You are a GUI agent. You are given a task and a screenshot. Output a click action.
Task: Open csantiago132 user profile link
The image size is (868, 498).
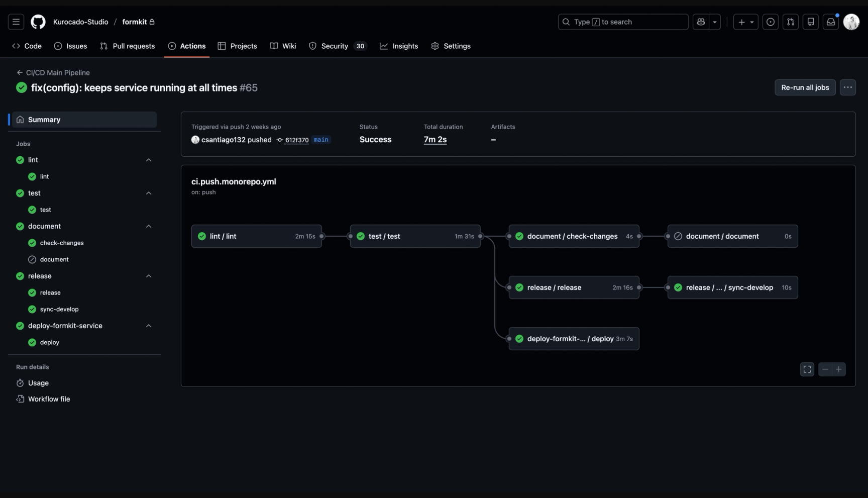223,140
